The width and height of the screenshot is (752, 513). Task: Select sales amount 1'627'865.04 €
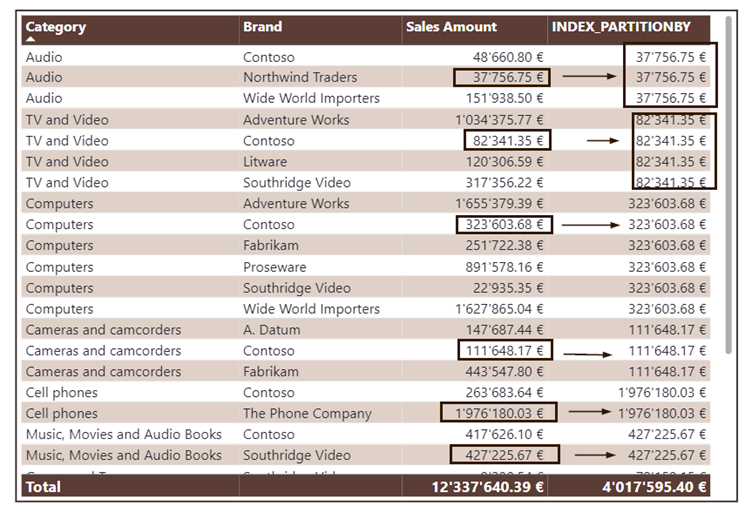click(x=499, y=309)
